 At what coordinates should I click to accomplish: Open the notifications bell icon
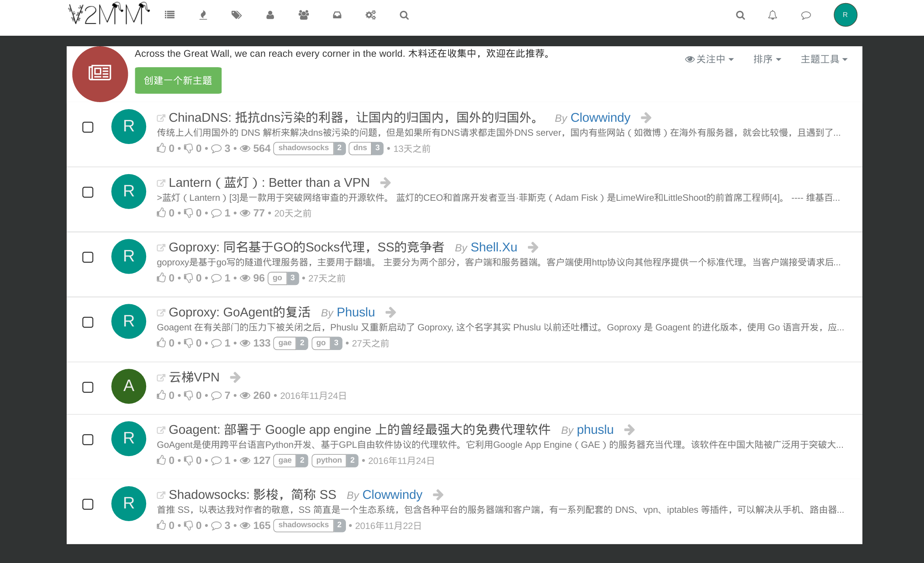773,15
